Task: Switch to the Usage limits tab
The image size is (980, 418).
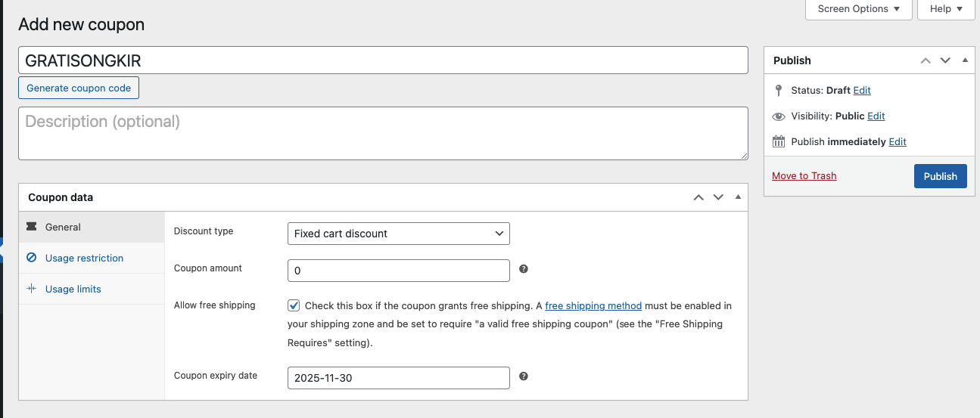Action: click(73, 290)
